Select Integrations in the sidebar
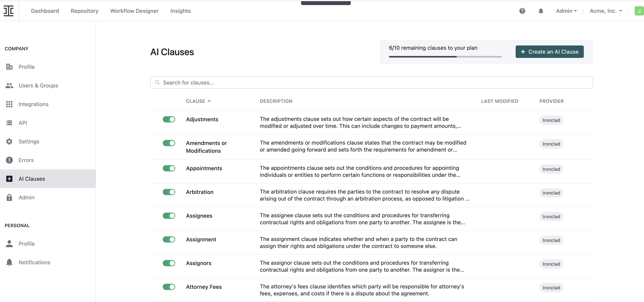 (48, 104)
